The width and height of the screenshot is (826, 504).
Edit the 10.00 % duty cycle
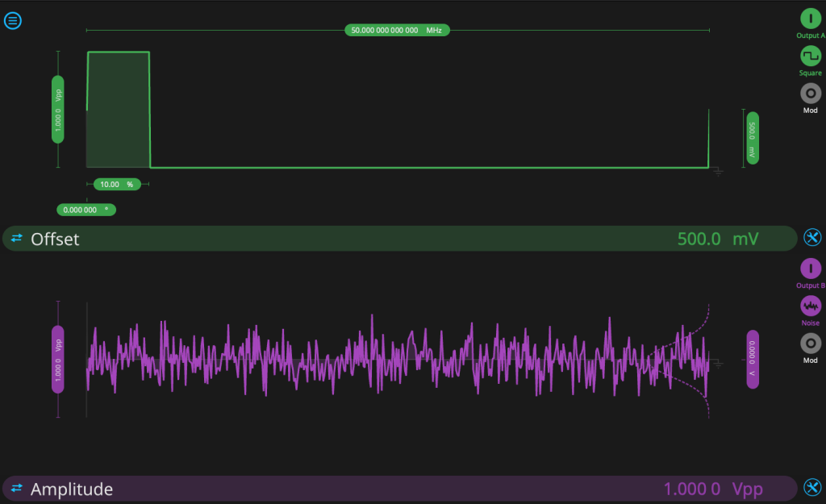(x=117, y=184)
